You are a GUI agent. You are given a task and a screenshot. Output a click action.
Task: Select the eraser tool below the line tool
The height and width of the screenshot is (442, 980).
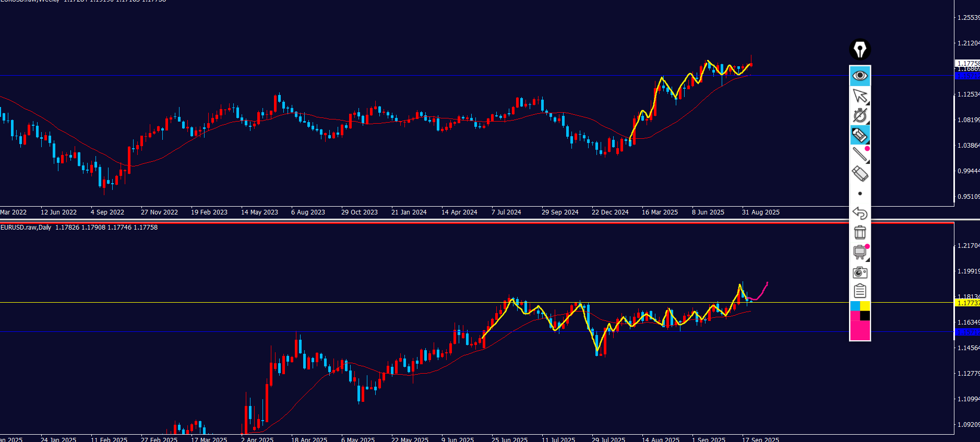[x=859, y=174]
